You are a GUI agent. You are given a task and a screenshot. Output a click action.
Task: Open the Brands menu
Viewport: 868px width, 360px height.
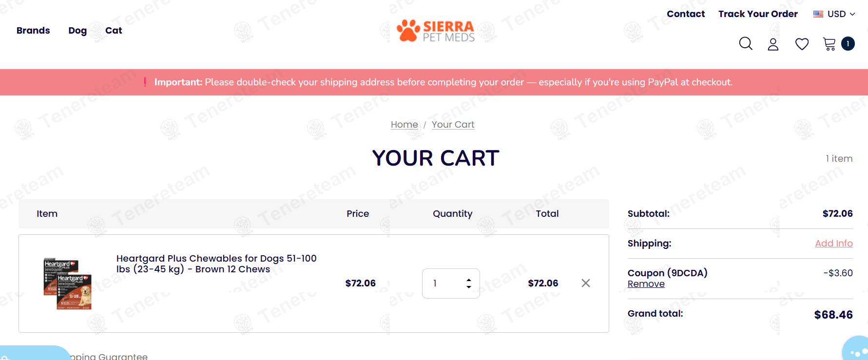point(33,31)
